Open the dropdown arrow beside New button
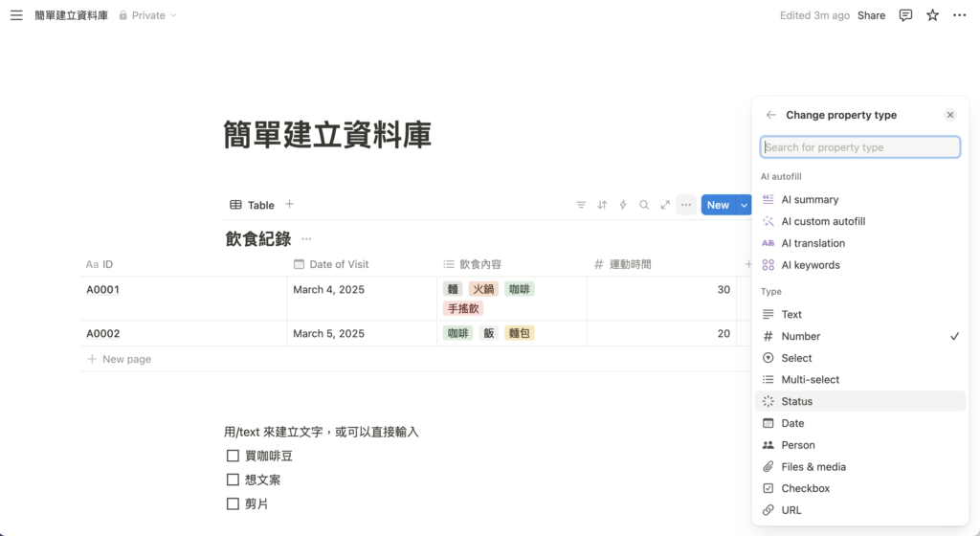The image size is (980, 536). (x=744, y=205)
